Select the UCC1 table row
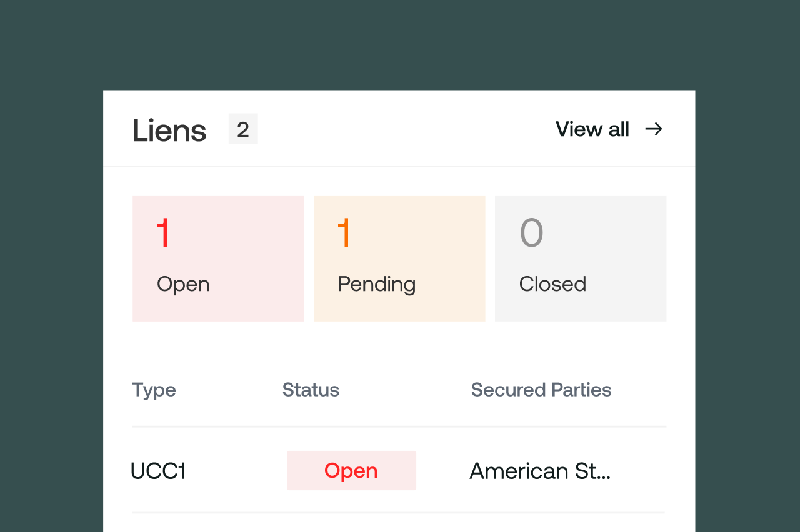Screen dimensions: 800x532 [399, 471]
